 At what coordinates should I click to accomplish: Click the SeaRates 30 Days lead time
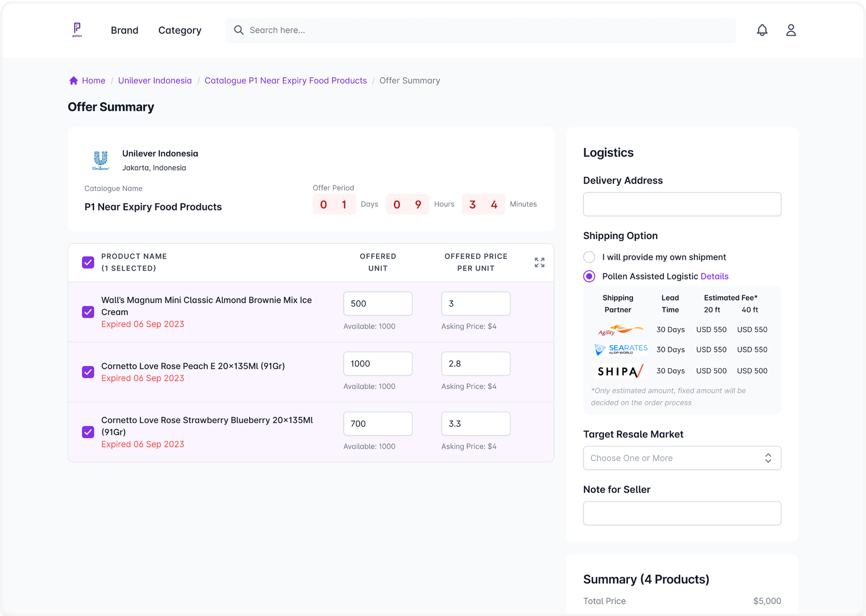click(x=671, y=349)
